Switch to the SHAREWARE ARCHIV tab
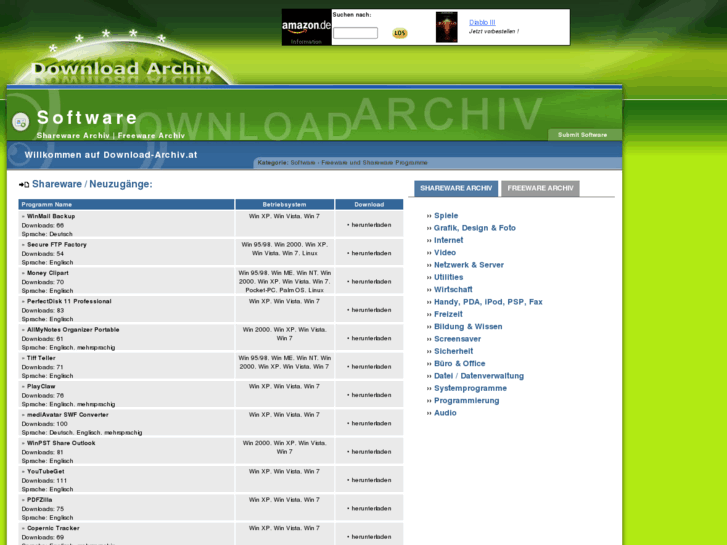 pos(456,188)
